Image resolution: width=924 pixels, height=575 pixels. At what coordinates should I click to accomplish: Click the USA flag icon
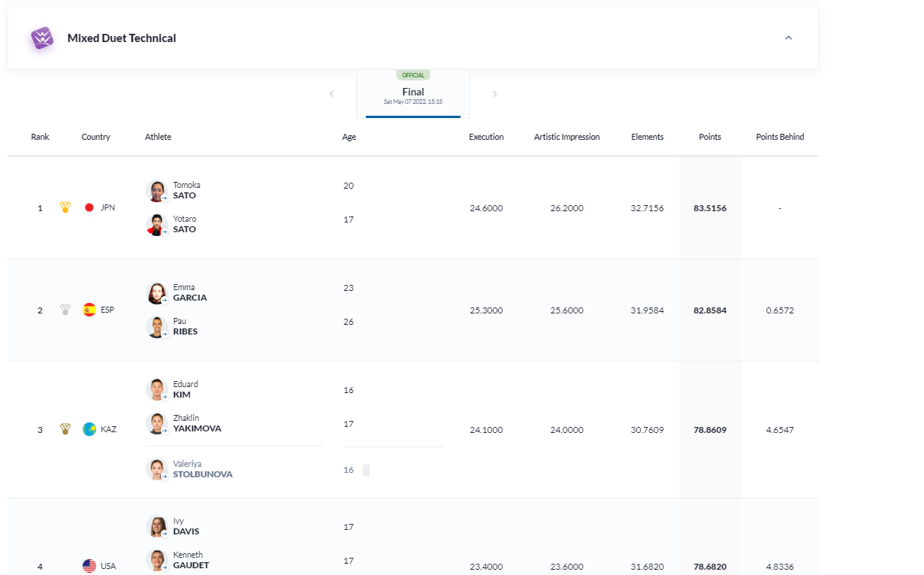click(89, 566)
